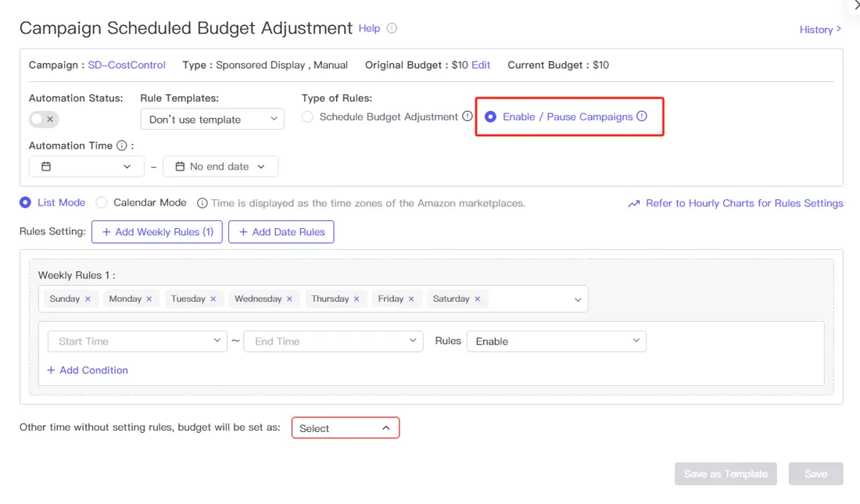860x504 pixels.
Task: Open the automation start date picker
Action: (x=86, y=166)
